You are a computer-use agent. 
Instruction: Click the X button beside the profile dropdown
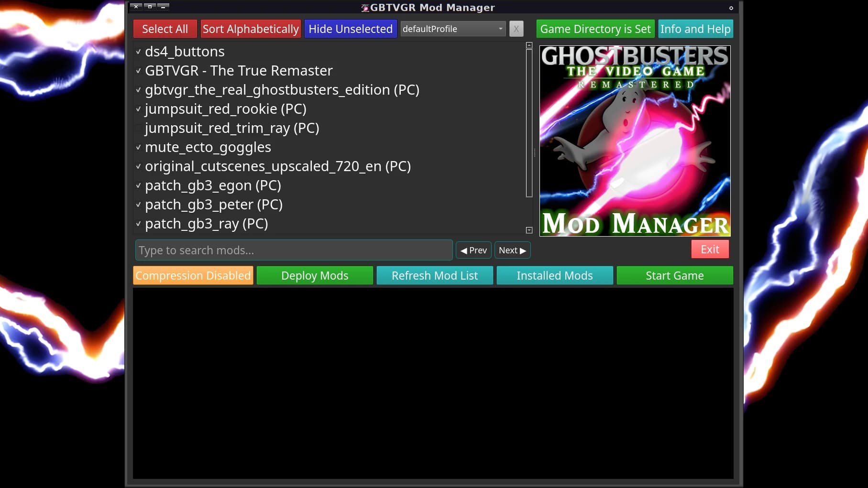click(x=516, y=29)
